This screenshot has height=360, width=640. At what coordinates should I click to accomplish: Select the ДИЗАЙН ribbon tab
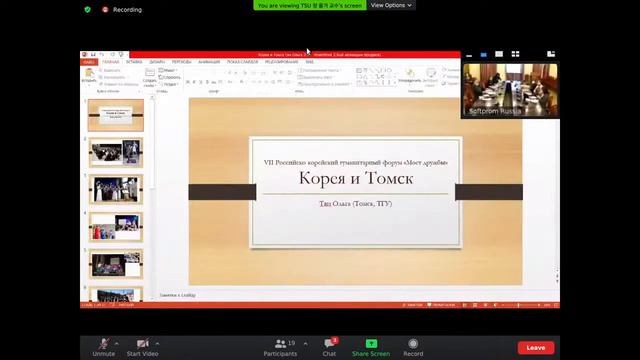[157, 62]
